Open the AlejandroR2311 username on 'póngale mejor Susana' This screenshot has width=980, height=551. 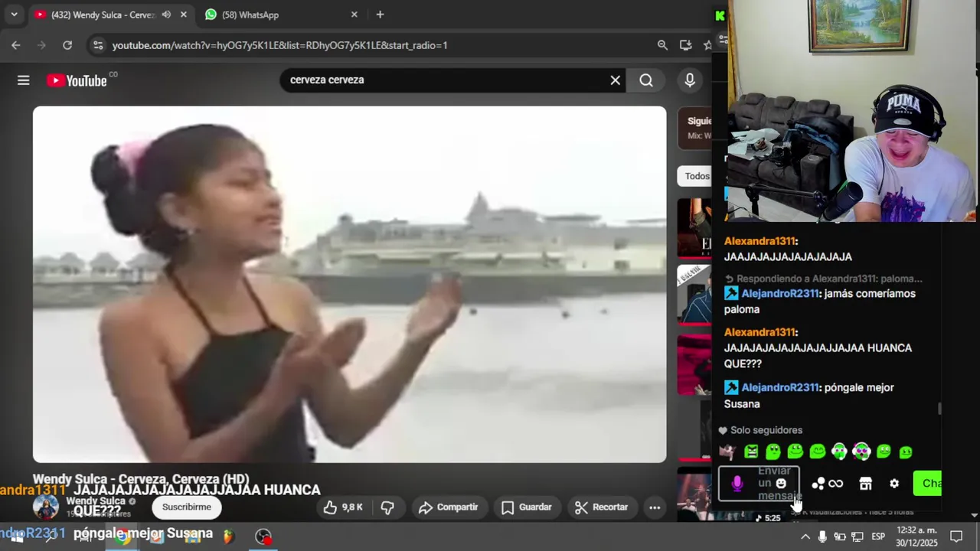[x=780, y=387]
